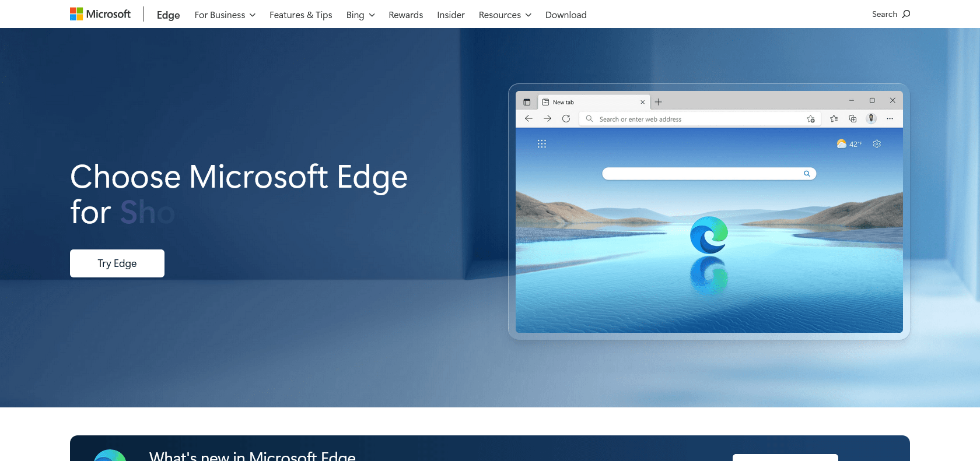The height and width of the screenshot is (461, 980).
Task: Go to Features & Tips
Action: click(x=301, y=15)
